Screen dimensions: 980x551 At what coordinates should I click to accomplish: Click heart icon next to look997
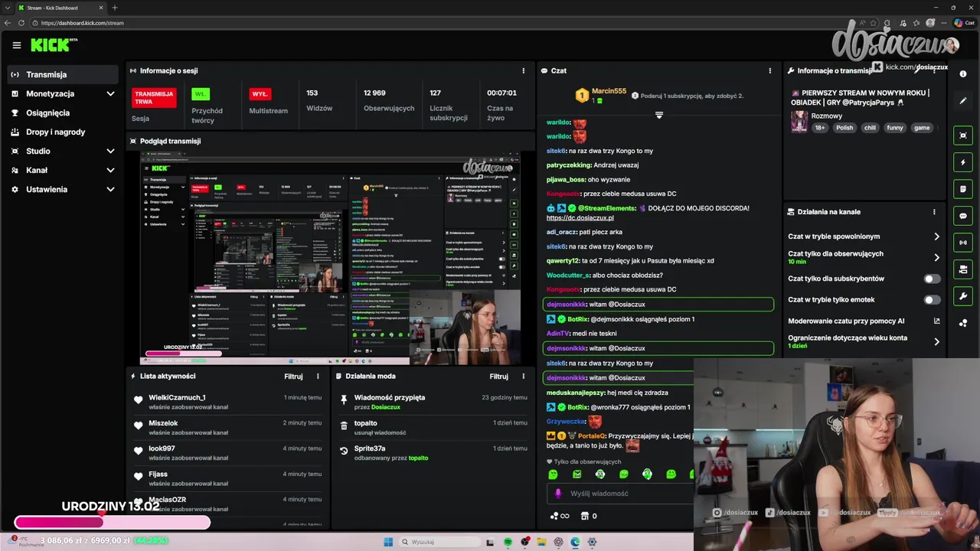[139, 450]
